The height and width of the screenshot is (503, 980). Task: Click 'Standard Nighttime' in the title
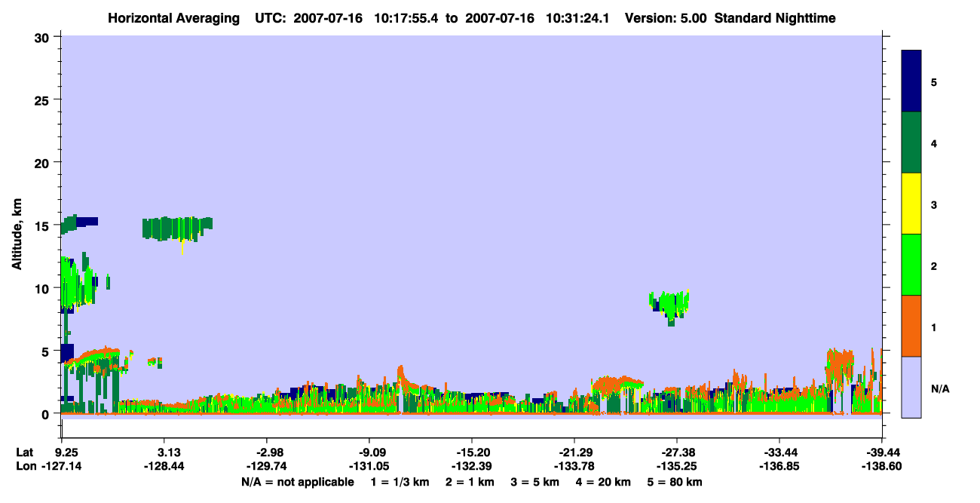pos(775,18)
